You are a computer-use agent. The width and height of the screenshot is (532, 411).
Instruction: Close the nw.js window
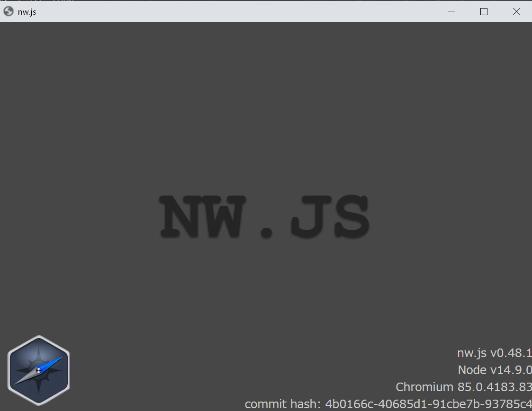(516, 11)
